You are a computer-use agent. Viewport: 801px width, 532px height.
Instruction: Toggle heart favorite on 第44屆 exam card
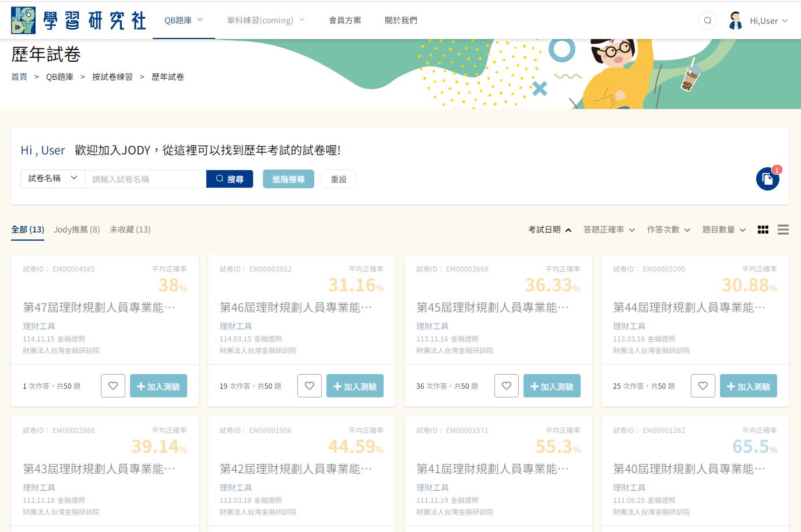click(703, 386)
